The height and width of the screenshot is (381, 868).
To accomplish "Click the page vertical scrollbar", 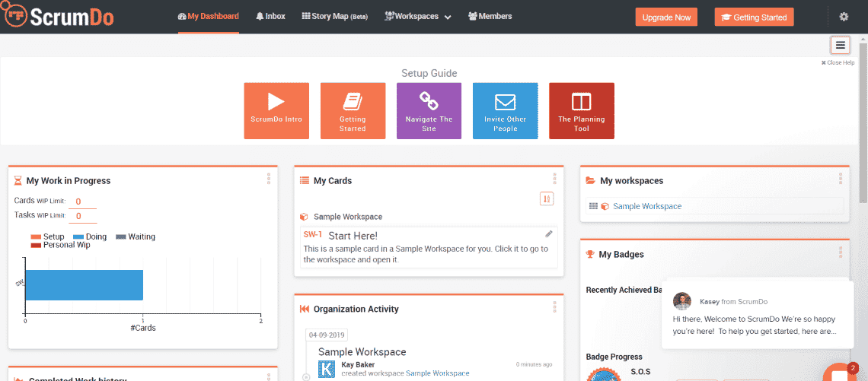I will pyautogui.click(x=863, y=122).
